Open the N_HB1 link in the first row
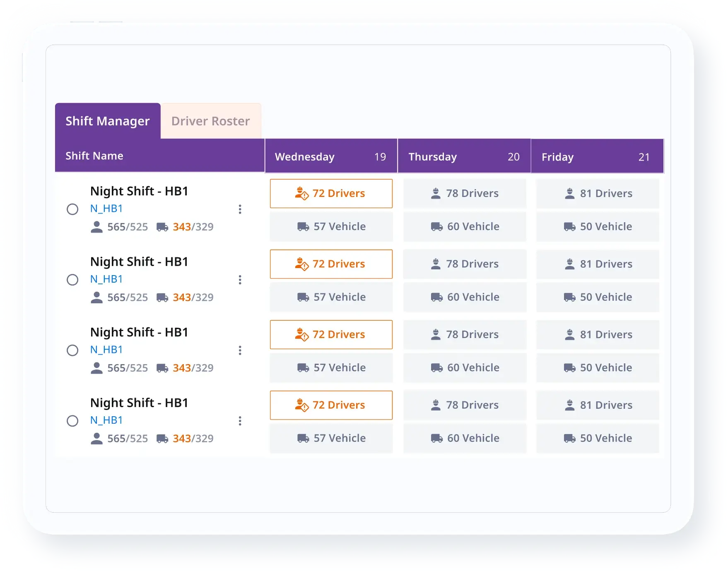The image size is (728, 571). (x=106, y=209)
